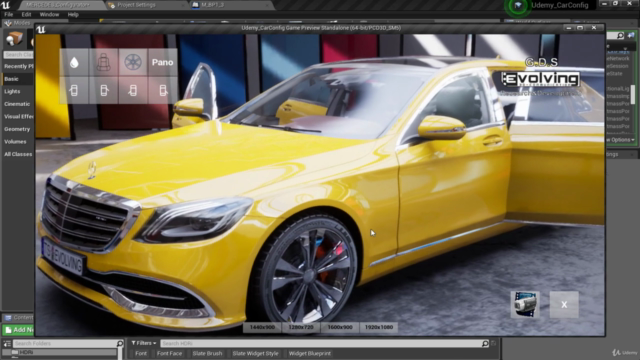Set resolution to 1920x1080
The width and height of the screenshot is (640, 360).
point(379,327)
